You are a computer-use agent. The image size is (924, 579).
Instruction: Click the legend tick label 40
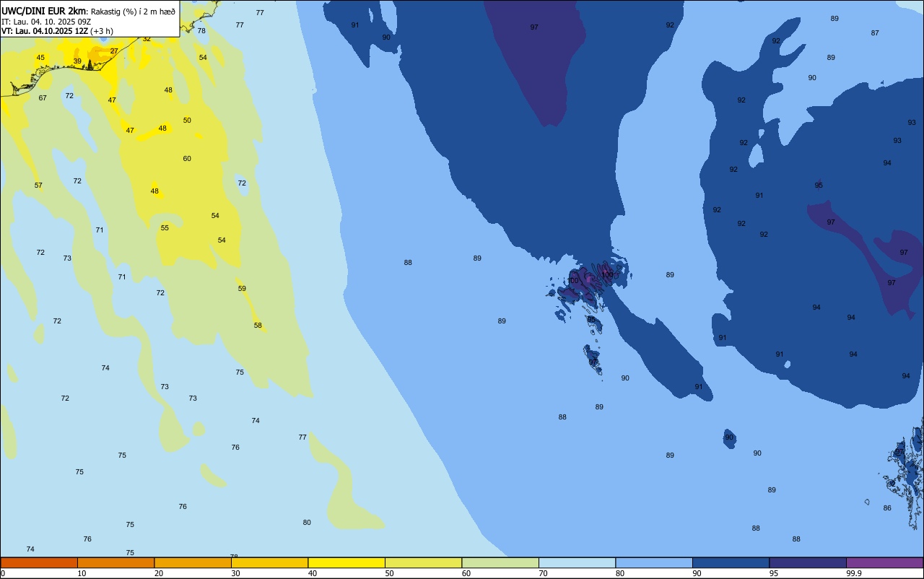pos(313,573)
